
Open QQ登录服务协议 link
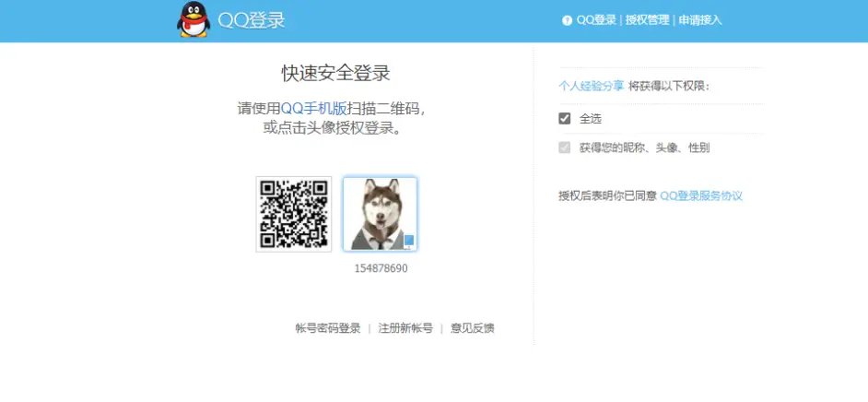point(701,196)
